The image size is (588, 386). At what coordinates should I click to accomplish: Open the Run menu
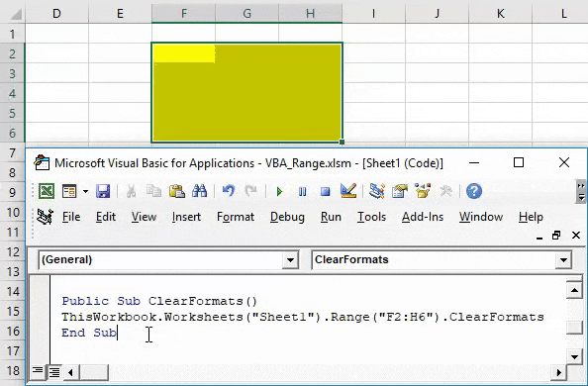click(x=331, y=217)
